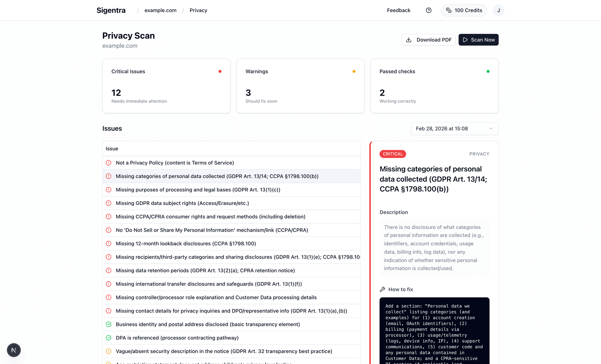Click the credits coins icon
This screenshot has height=364, width=601.
(449, 10)
